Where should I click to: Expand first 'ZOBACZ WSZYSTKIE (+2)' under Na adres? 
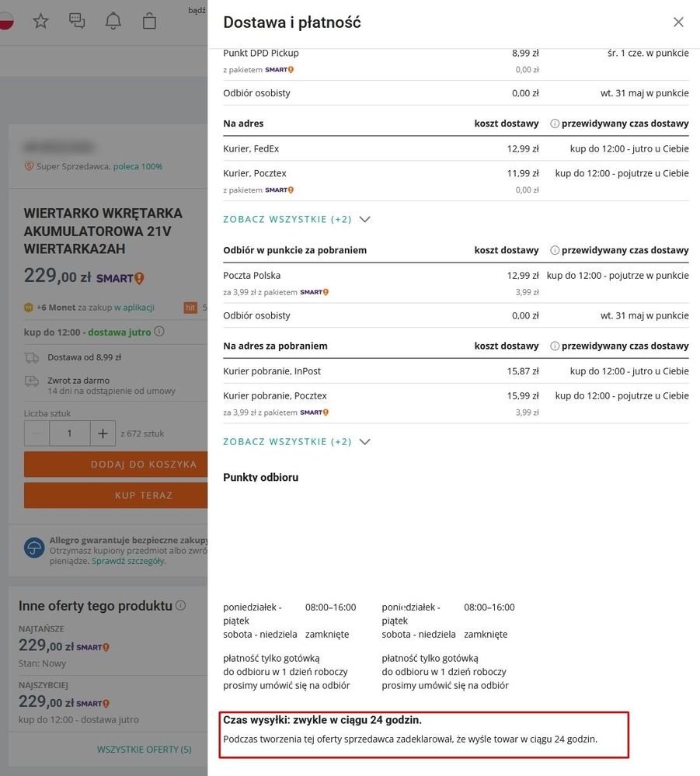tap(297, 219)
